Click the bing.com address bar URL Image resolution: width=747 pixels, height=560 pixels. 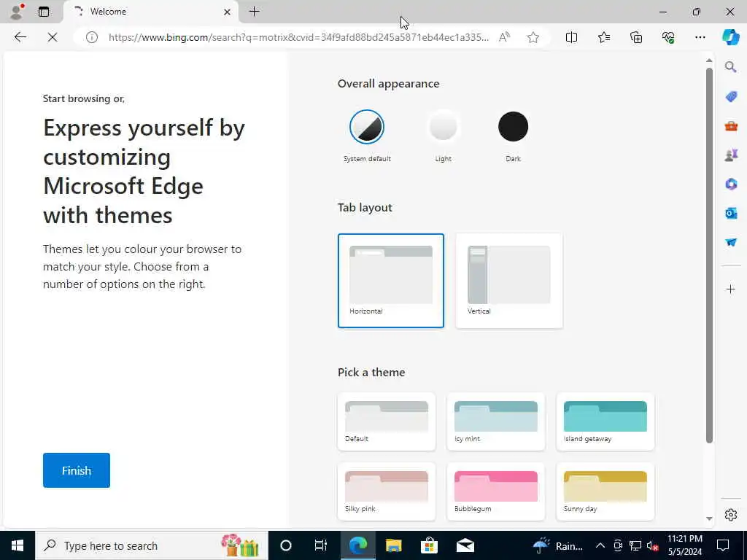298,37
